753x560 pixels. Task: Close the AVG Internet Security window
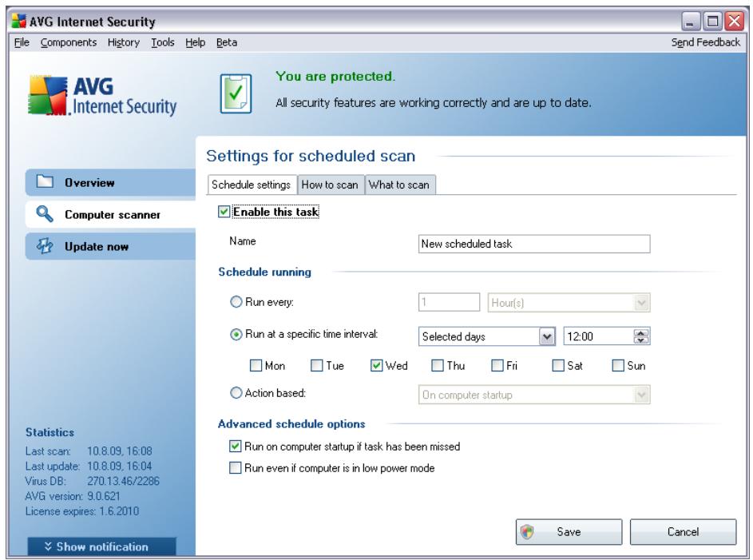point(735,21)
